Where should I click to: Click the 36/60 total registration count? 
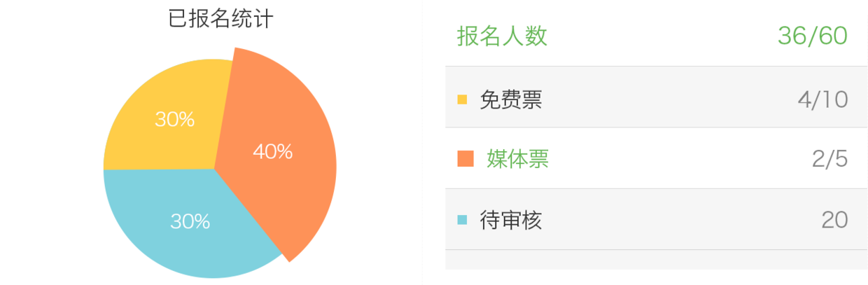click(812, 36)
